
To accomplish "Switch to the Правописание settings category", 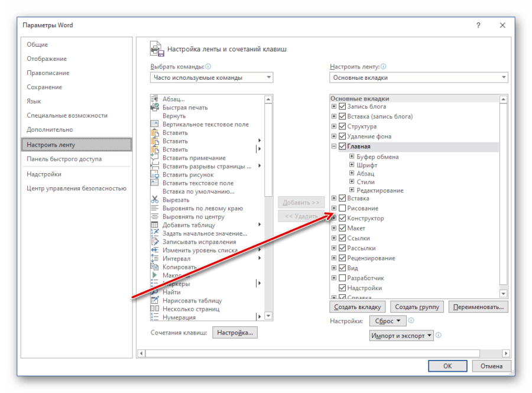I will point(48,73).
